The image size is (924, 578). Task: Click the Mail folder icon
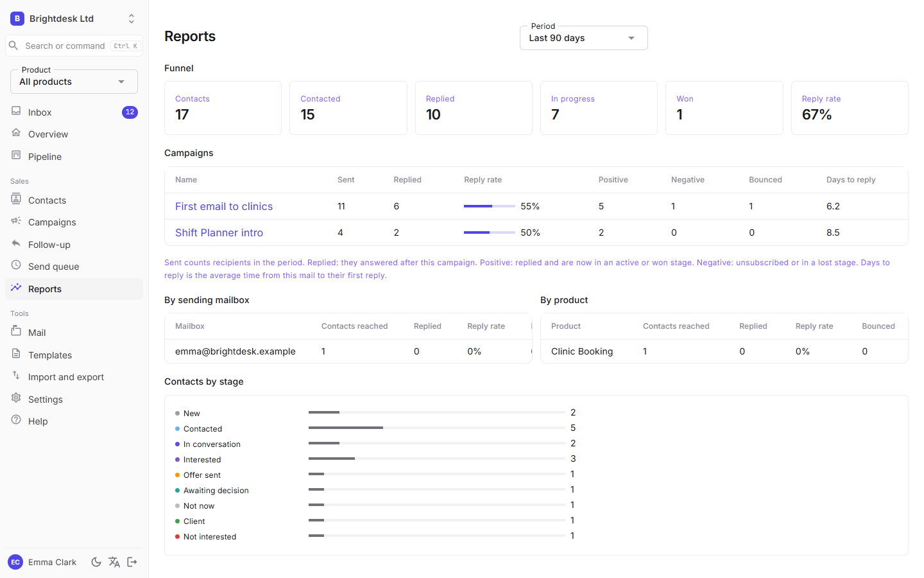[x=16, y=331]
